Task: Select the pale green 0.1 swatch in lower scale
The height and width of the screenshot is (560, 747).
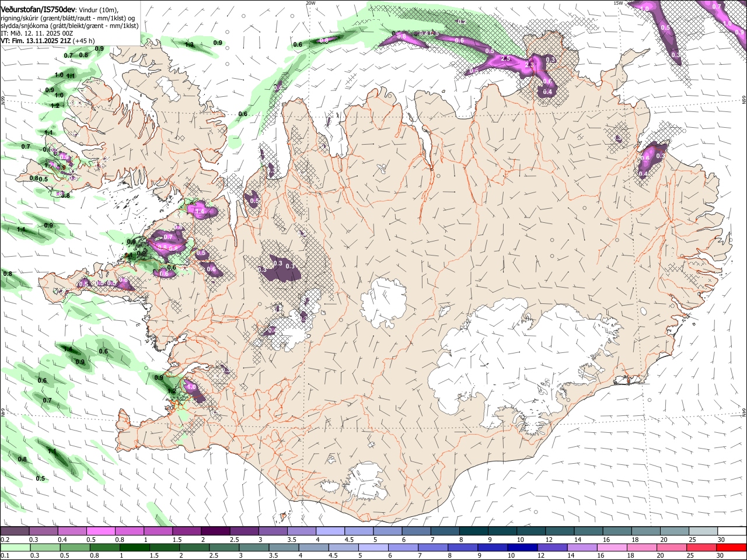Action: click(15, 547)
